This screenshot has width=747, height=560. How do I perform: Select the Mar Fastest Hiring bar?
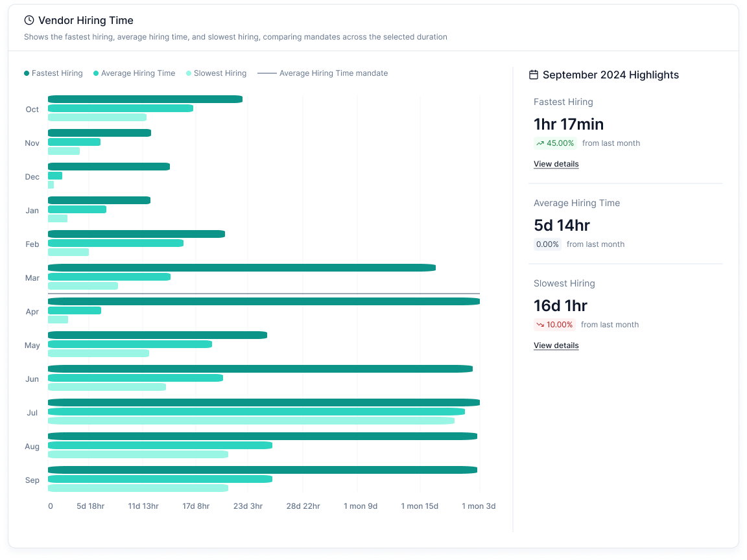click(241, 268)
